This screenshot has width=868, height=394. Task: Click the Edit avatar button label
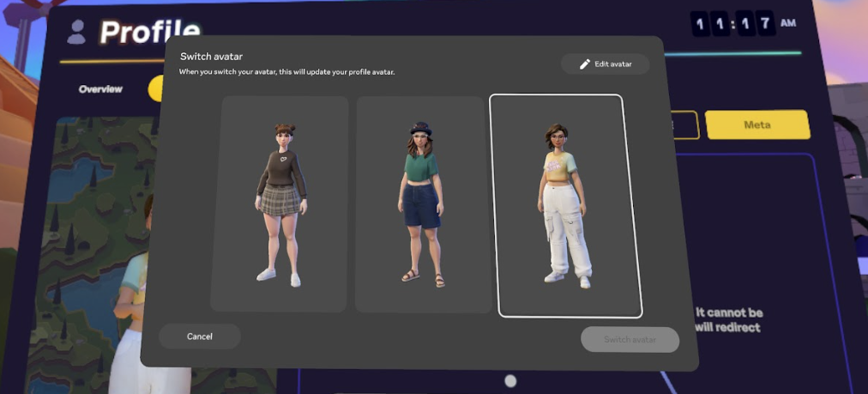(613, 64)
